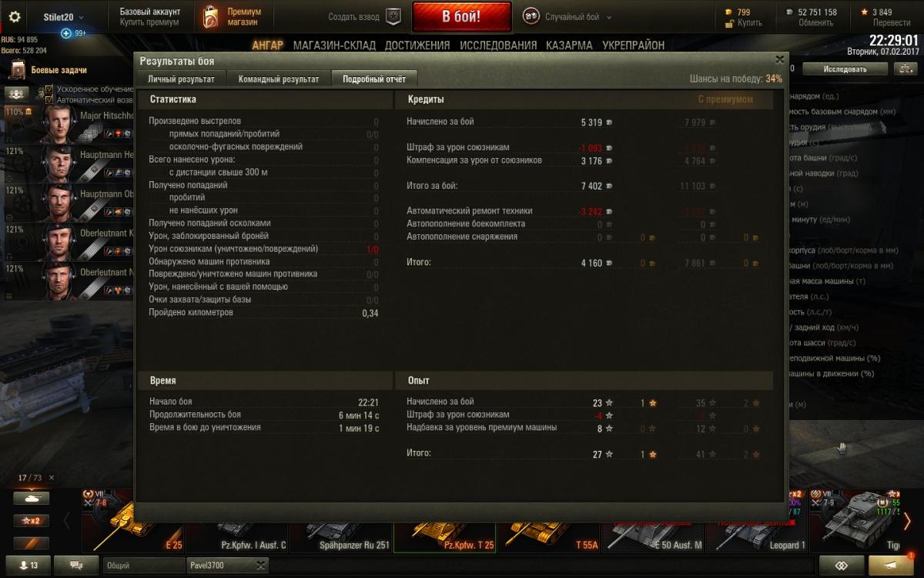This screenshot has width=924, height=578.
Task: Click the Исследовать button
Action: (845, 69)
